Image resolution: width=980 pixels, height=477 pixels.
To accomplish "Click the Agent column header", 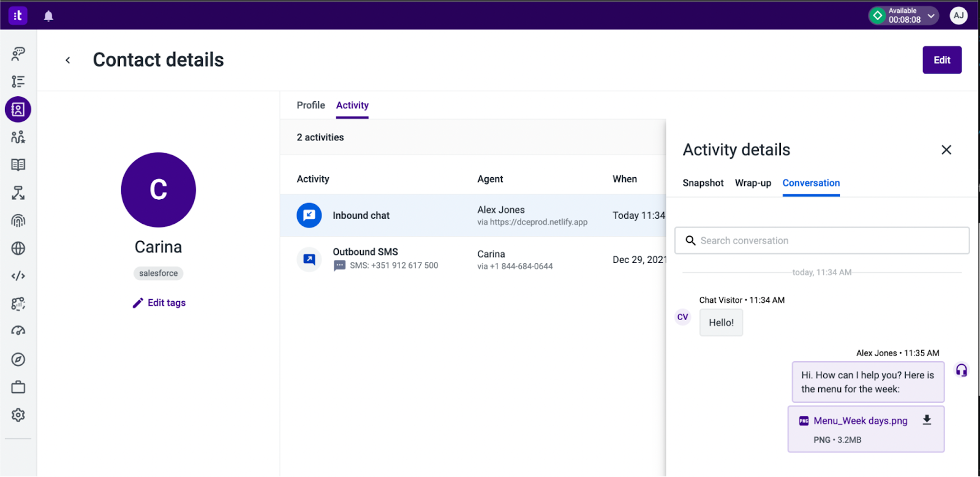I will pos(490,179).
